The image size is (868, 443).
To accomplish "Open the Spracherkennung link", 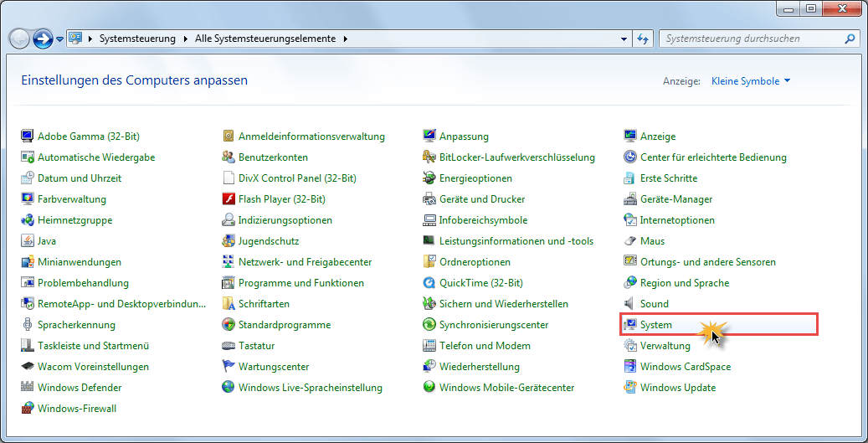I will tap(76, 324).
